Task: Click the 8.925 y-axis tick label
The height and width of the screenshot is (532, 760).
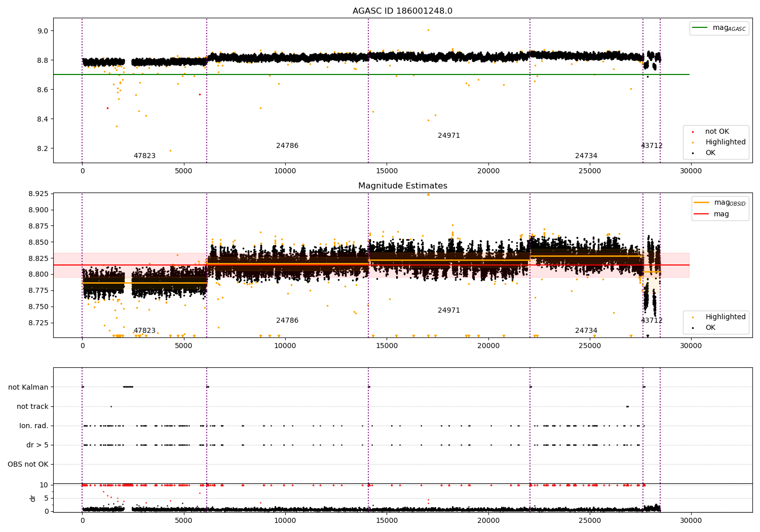Action: 39,194
